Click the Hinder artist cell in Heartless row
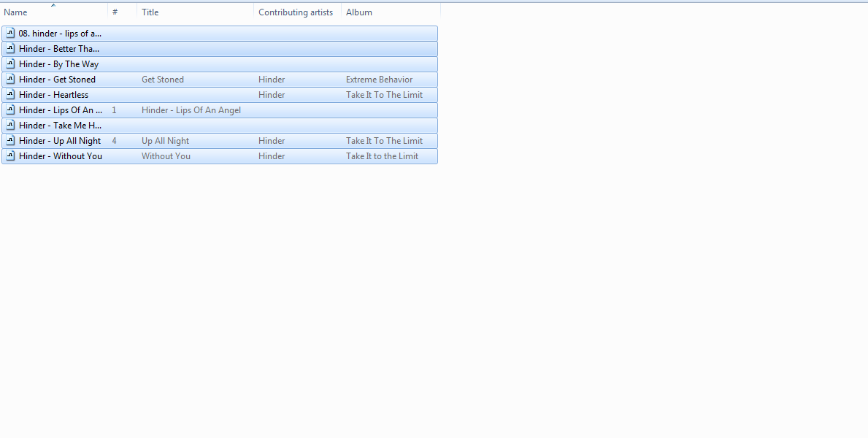 point(272,95)
